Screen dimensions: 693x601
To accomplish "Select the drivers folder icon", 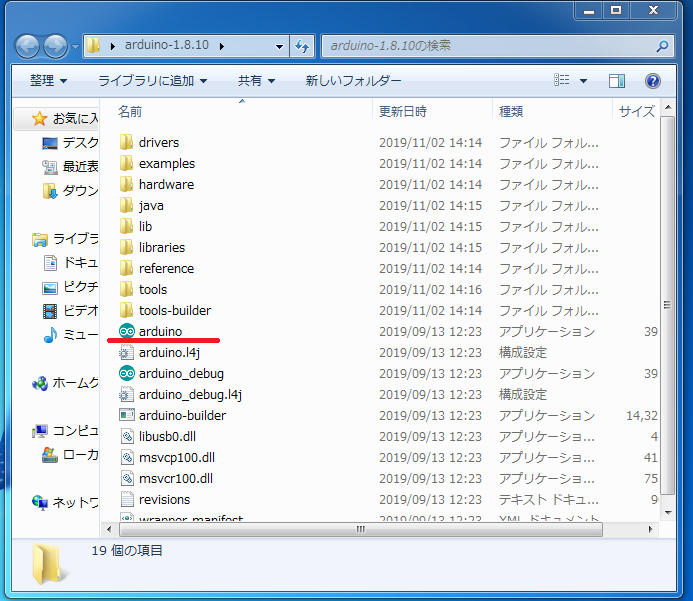I will click(x=126, y=142).
